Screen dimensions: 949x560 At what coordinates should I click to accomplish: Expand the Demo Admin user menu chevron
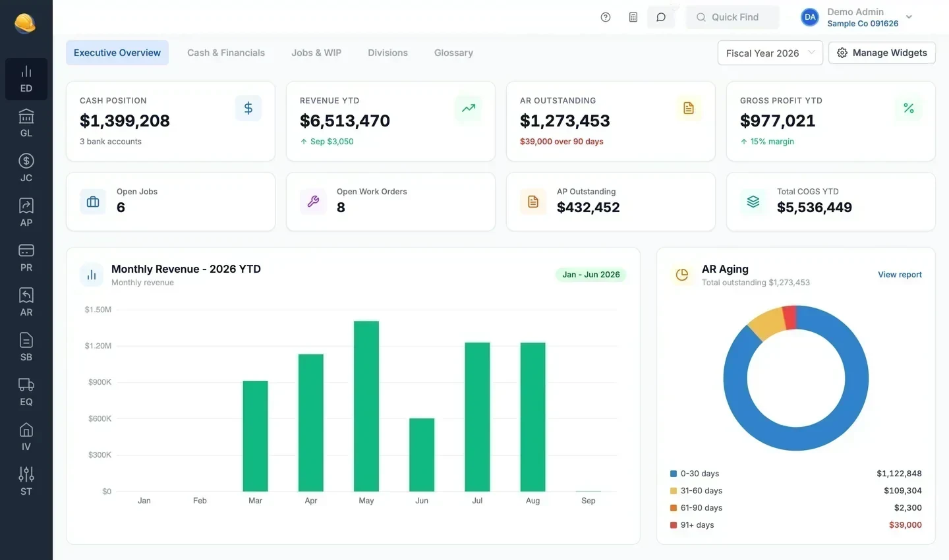pyautogui.click(x=909, y=17)
